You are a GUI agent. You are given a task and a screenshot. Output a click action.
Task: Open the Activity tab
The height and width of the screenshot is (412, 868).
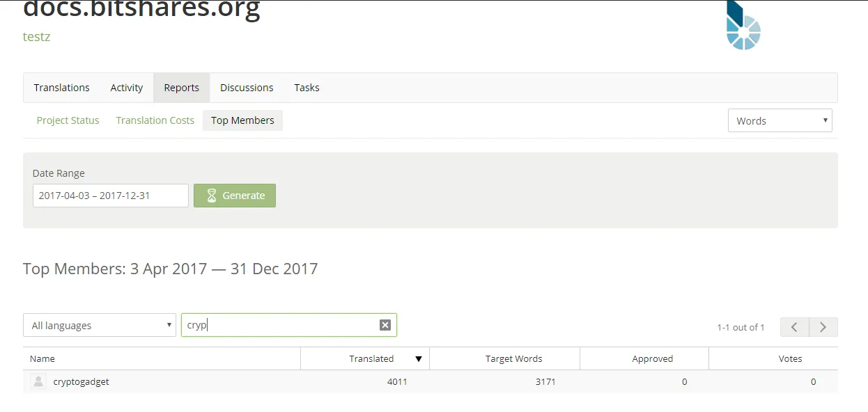coord(127,88)
